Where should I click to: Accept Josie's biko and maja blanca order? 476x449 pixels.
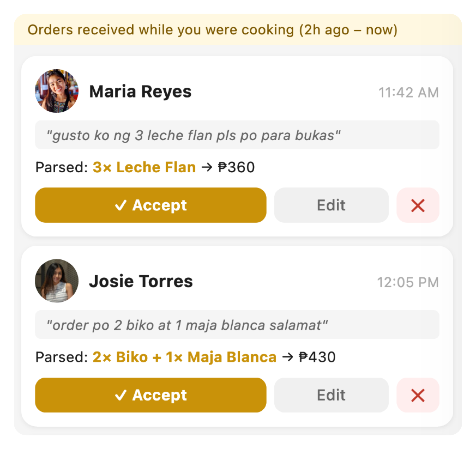tap(151, 395)
